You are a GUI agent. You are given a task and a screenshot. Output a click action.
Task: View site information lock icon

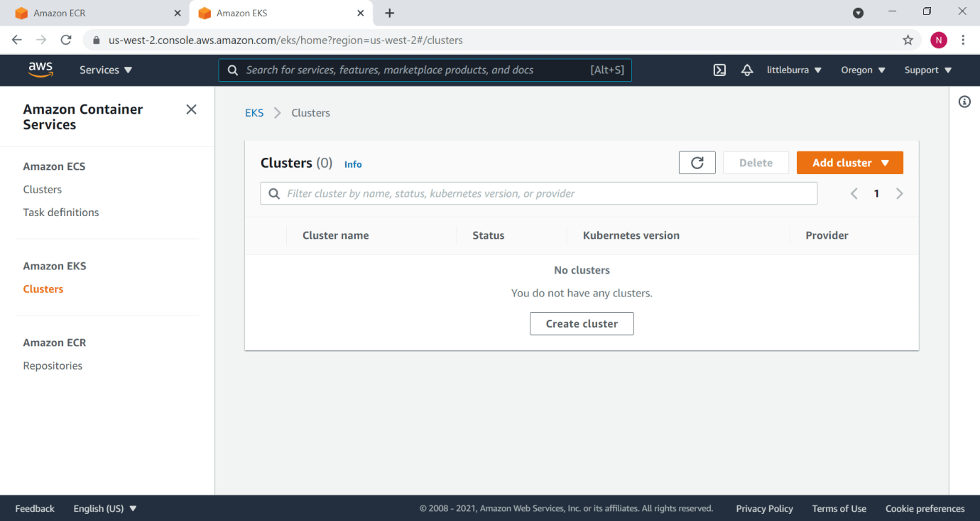click(97, 41)
